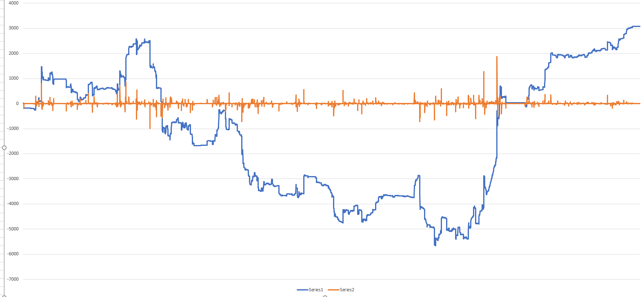Select the 3000 vertical axis label

[13, 28]
